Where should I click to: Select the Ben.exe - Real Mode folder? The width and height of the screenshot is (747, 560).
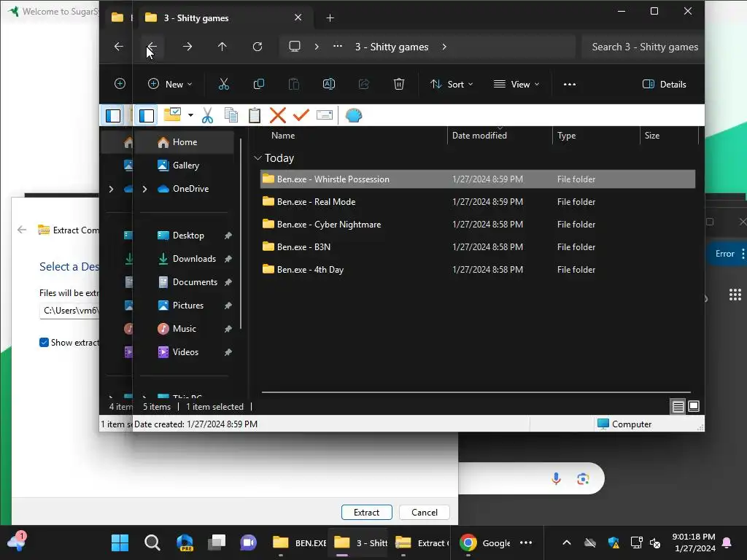click(477, 202)
